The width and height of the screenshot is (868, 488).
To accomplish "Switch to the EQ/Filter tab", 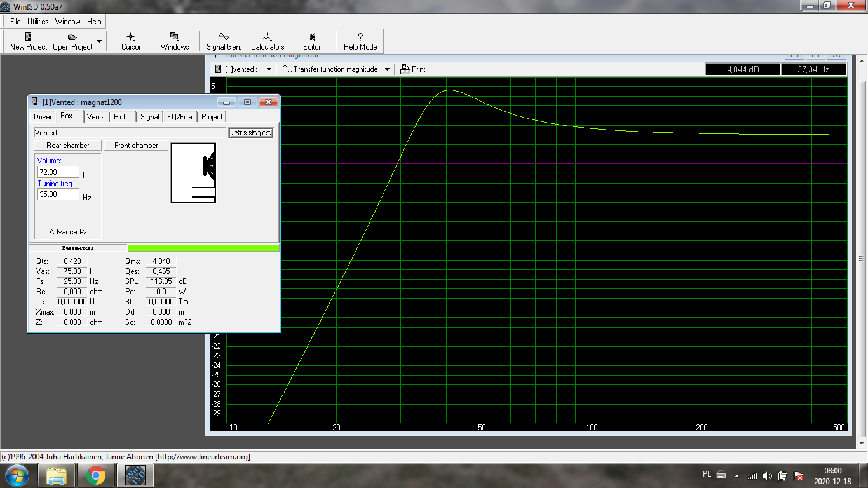I will point(180,117).
